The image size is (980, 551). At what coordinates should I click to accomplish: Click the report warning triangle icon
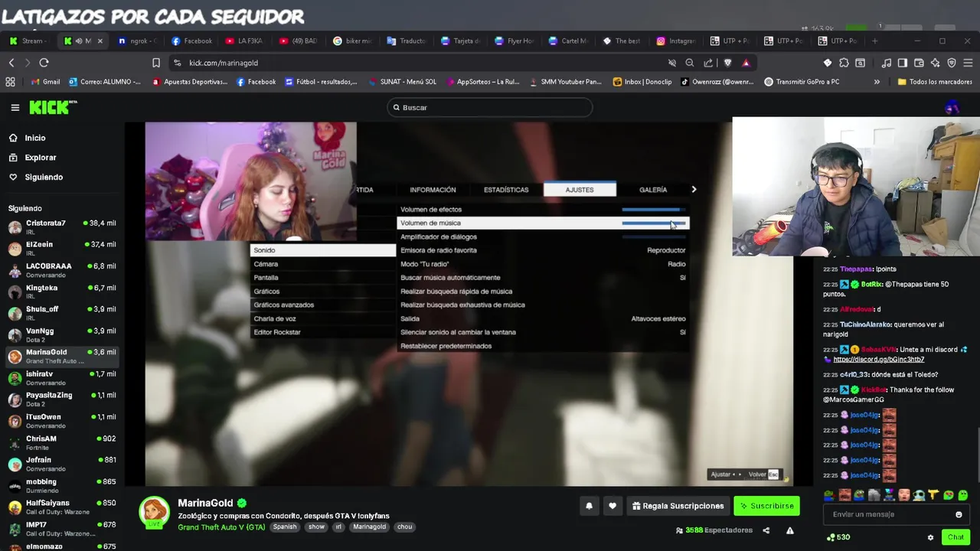coord(790,530)
